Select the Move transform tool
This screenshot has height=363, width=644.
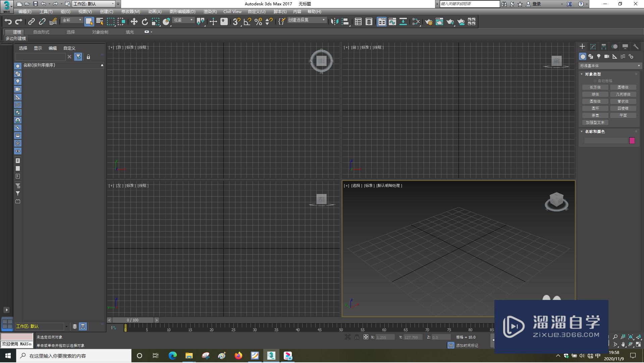[x=134, y=22]
